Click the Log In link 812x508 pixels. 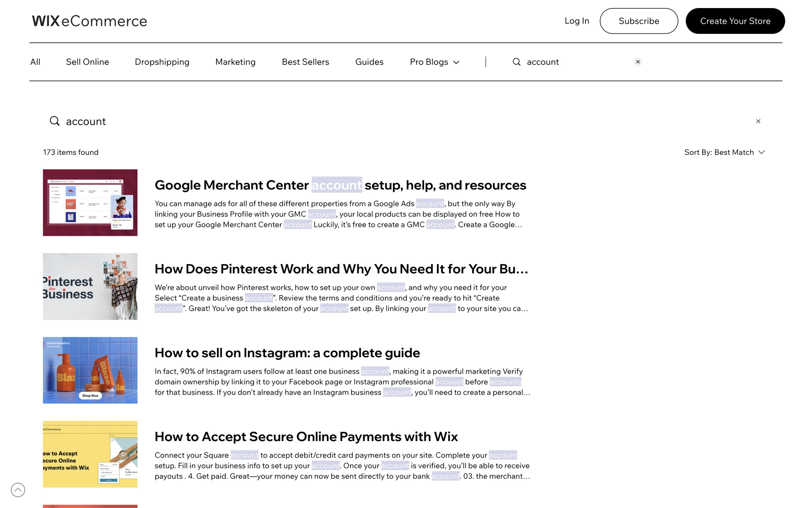point(576,21)
